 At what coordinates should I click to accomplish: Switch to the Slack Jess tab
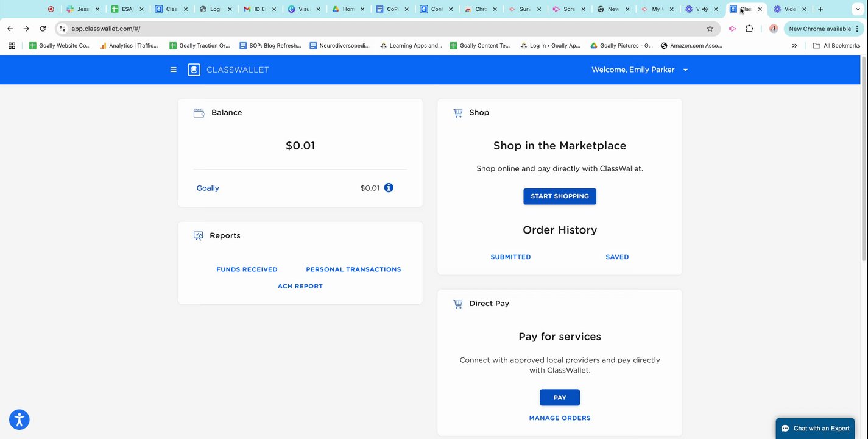pos(79,9)
